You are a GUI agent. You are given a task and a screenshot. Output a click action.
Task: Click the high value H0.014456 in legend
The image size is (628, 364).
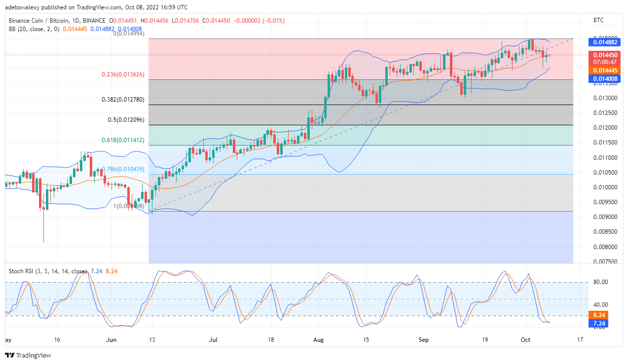pyautogui.click(x=155, y=21)
